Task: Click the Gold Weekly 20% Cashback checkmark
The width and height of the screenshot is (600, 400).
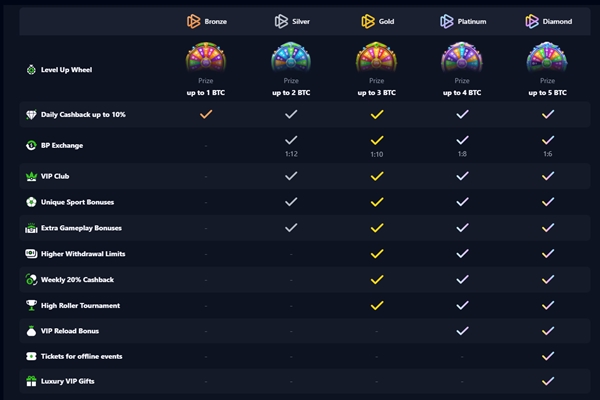Action: (377, 279)
